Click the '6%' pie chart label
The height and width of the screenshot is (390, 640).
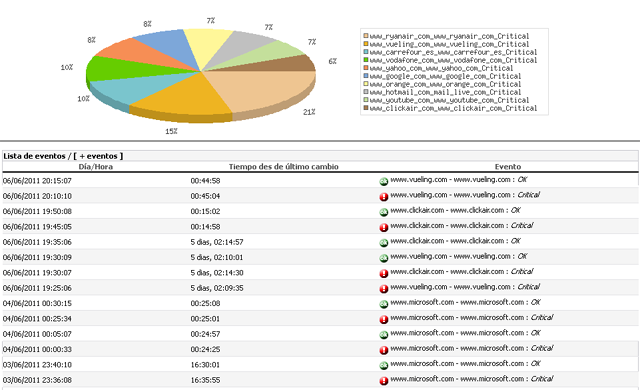(332, 61)
